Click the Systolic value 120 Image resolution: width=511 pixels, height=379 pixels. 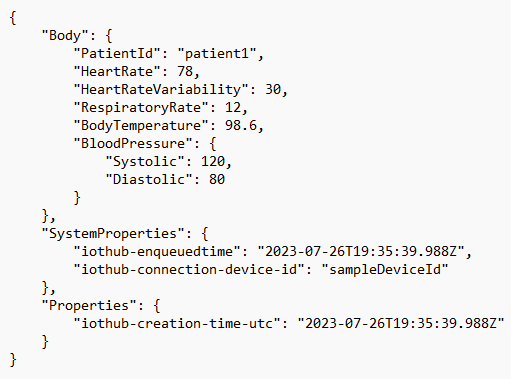pyautogui.click(x=213, y=161)
